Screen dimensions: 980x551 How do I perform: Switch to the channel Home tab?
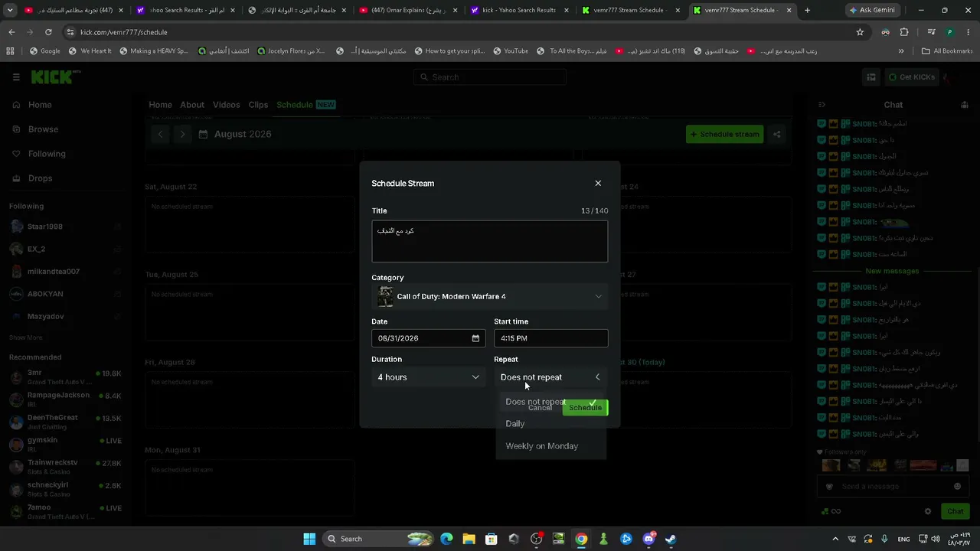(160, 105)
